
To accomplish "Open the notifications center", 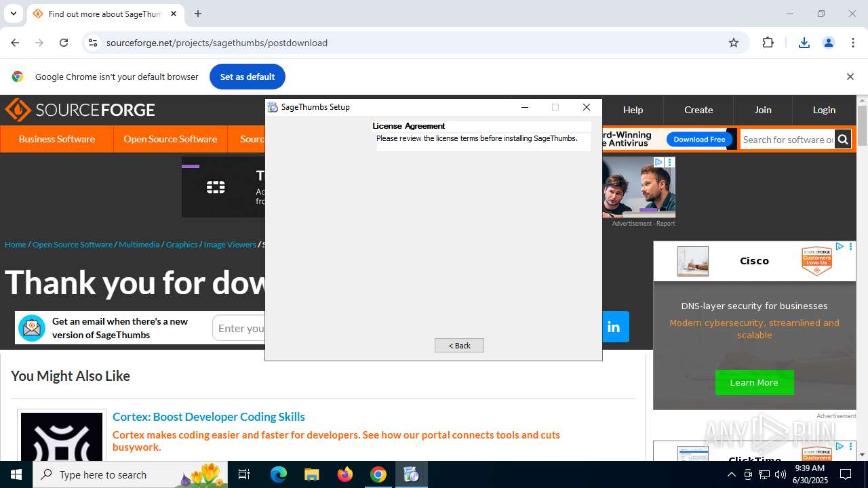I will [846, 474].
